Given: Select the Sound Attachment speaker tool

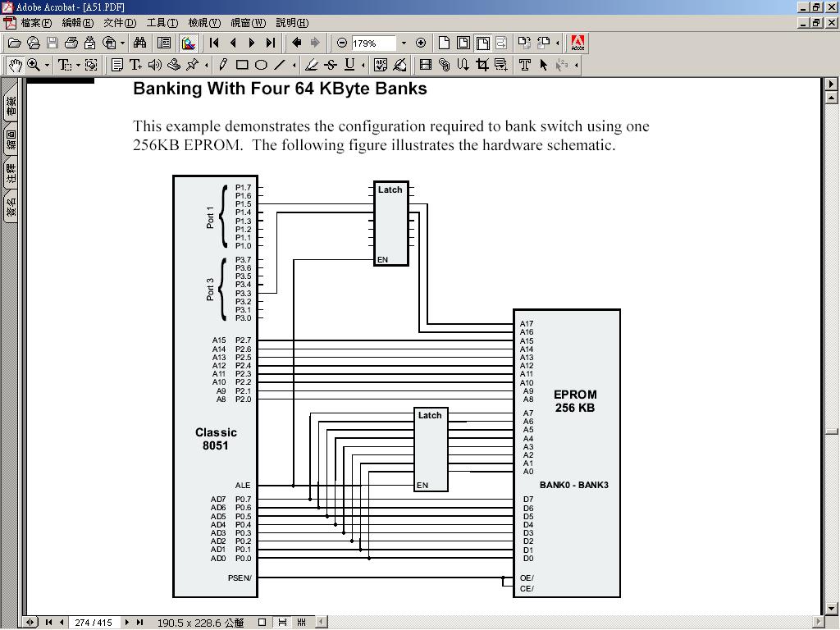Looking at the screenshot, I should 155,66.
